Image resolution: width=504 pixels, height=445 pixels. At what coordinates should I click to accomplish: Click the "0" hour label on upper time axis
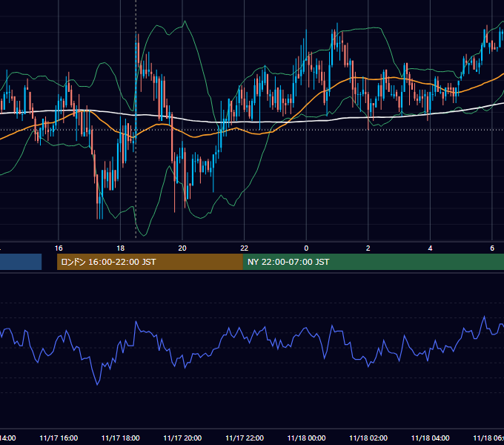tap(306, 248)
